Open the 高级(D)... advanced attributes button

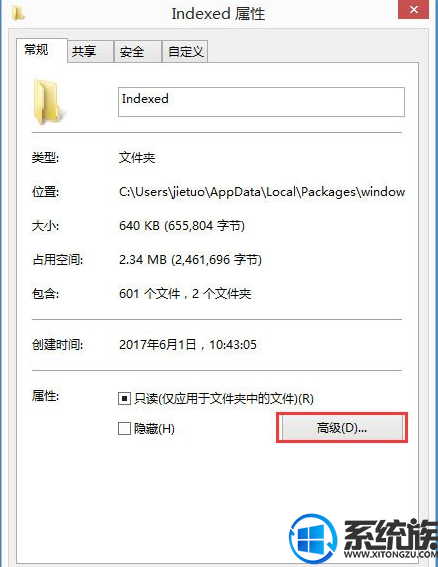pyautogui.click(x=342, y=428)
